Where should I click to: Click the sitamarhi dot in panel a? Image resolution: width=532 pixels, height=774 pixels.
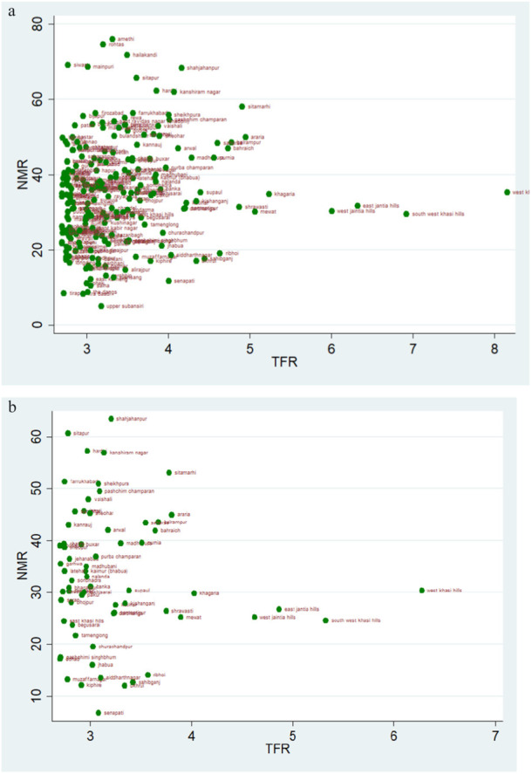click(x=242, y=106)
